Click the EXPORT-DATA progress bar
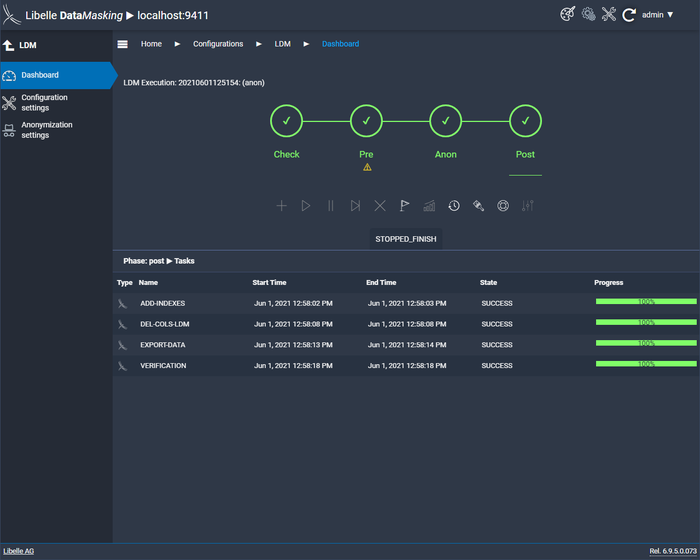This screenshot has width=700, height=560. coord(645,343)
